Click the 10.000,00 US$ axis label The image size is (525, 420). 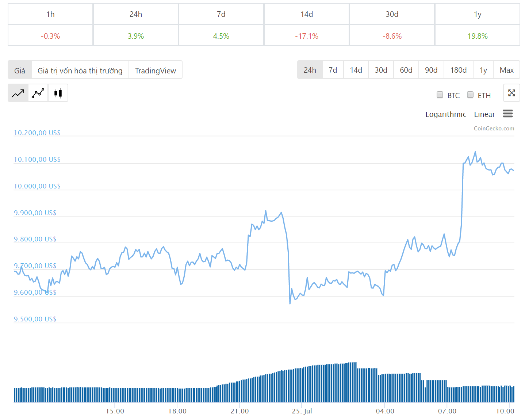[x=37, y=186]
